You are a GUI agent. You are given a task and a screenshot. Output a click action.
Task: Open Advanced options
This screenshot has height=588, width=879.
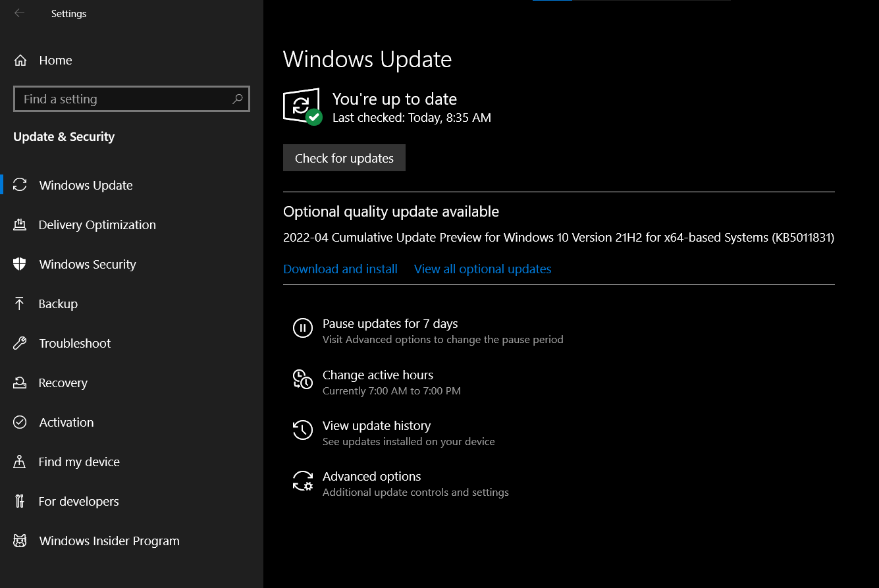pos(371,476)
